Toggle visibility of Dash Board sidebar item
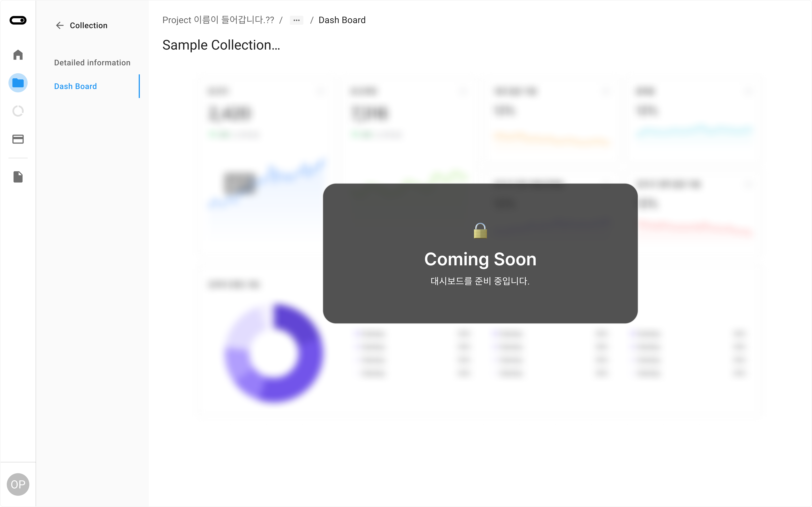Viewport: 812px width, 507px height. click(75, 86)
